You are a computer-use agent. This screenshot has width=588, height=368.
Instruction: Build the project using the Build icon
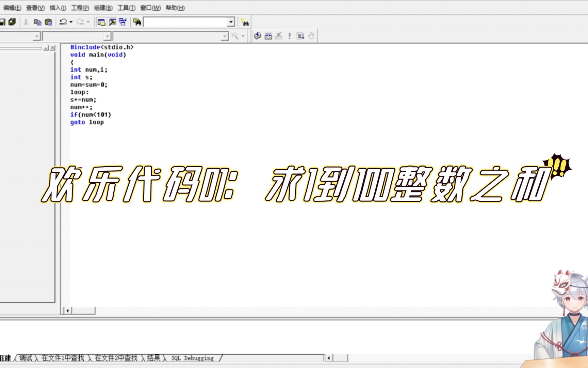click(268, 35)
